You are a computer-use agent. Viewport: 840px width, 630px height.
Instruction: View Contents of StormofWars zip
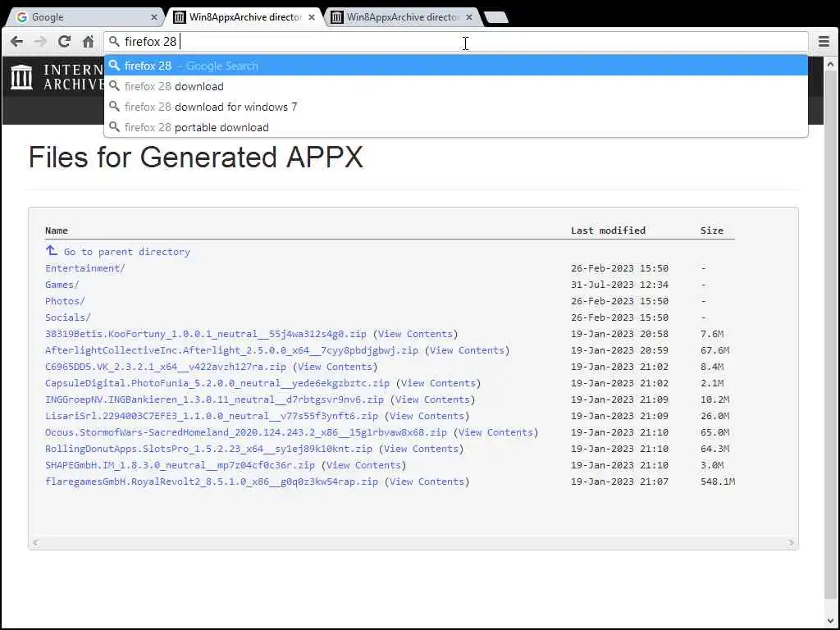click(x=495, y=432)
